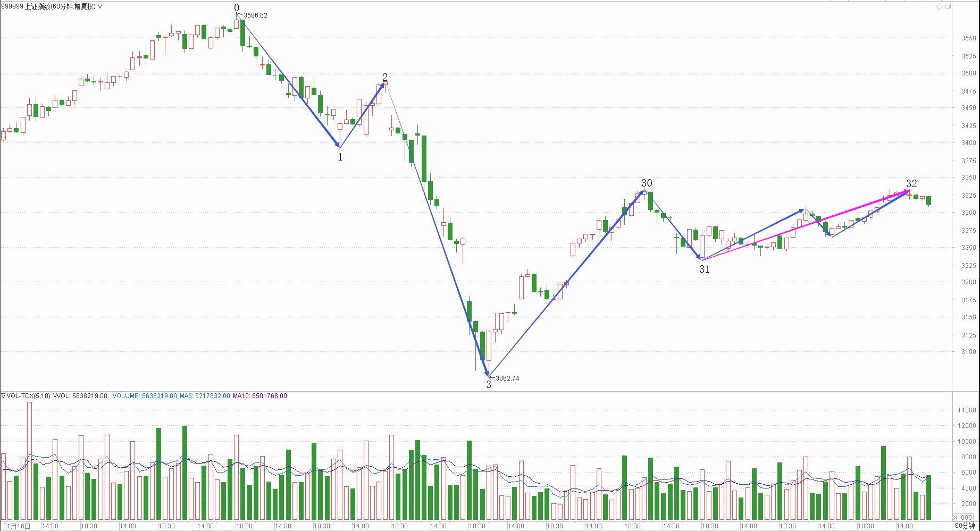This screenshot has height=531, width=980.
Task: Select wave marker number 1
Action: pyautogui.click(x=340, y=157)
